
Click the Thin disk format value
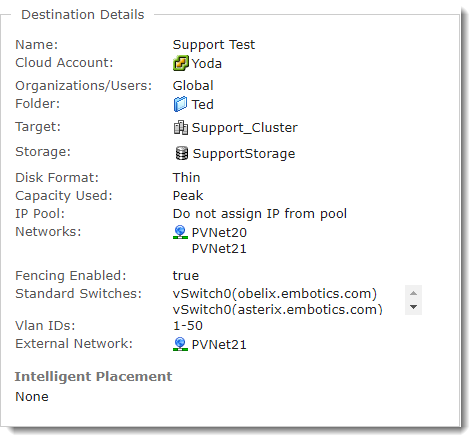(x=186, y=177)
